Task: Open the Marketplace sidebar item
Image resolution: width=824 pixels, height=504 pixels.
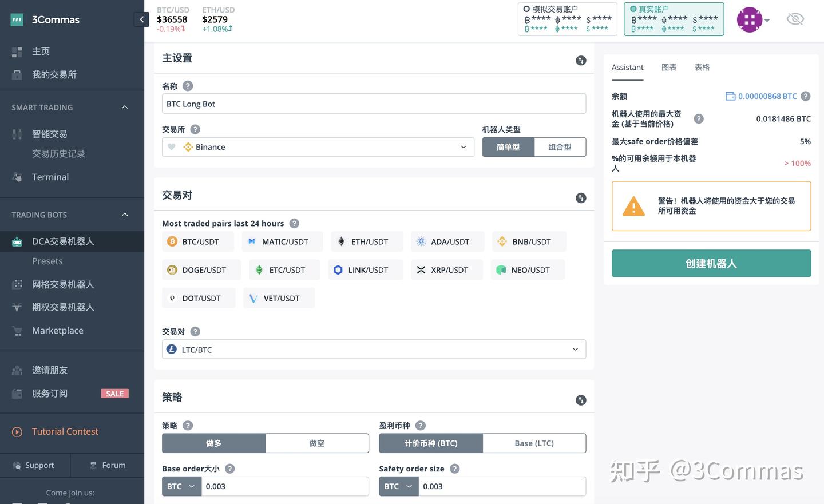Action: [x=57, y=330]
